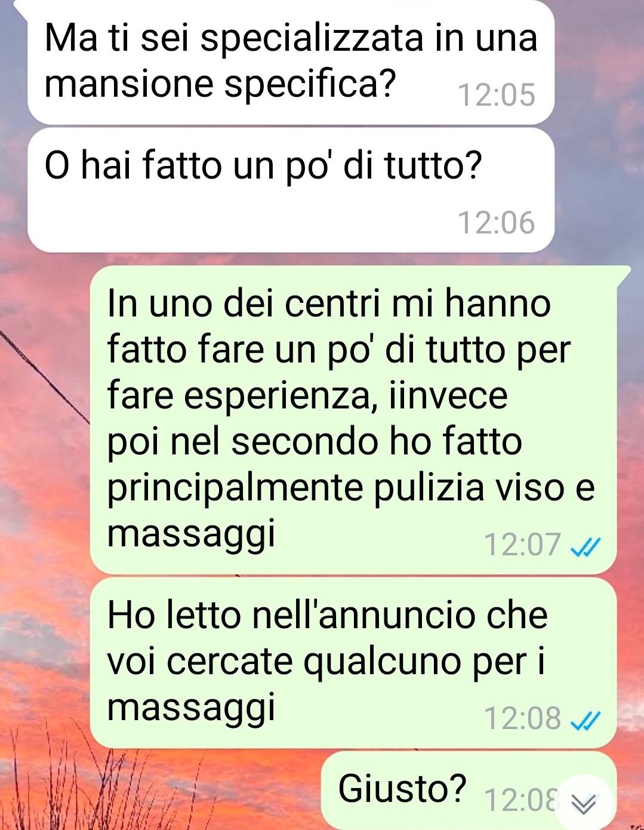This screenshot has width=644, height=830.
Task: Tap 'mansione specifica?' text in the incoming message
Action: [220, 84]
